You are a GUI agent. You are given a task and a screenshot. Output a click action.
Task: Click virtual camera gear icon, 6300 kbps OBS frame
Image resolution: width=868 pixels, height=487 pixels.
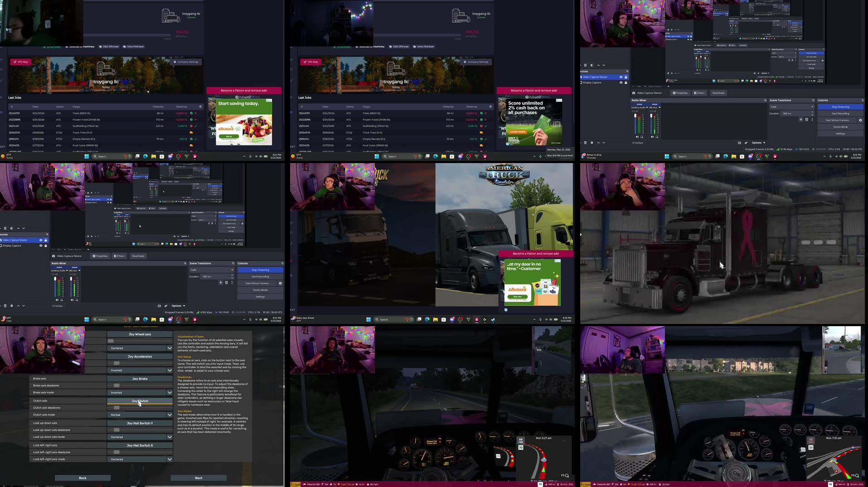coord(280,283)
